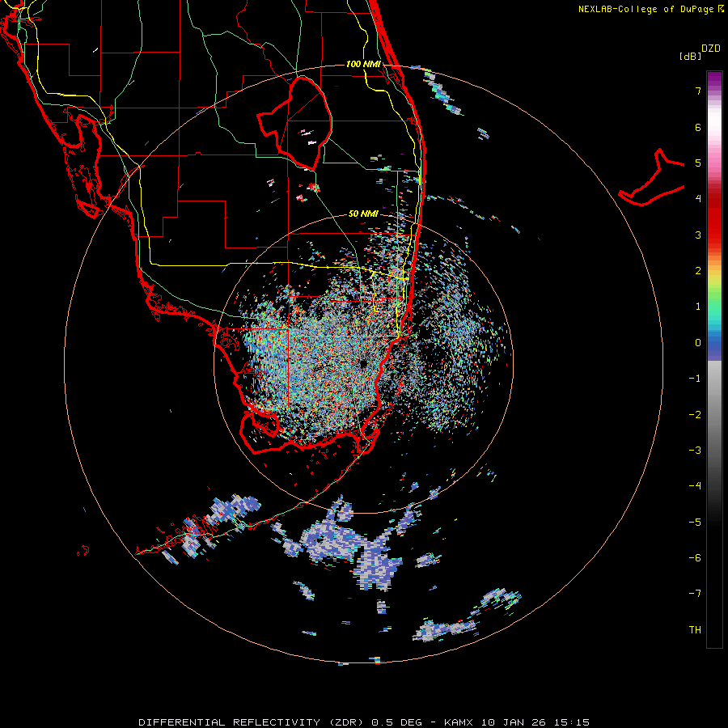
Task: Click the 2 value on color scale
Action: [698, 271]
